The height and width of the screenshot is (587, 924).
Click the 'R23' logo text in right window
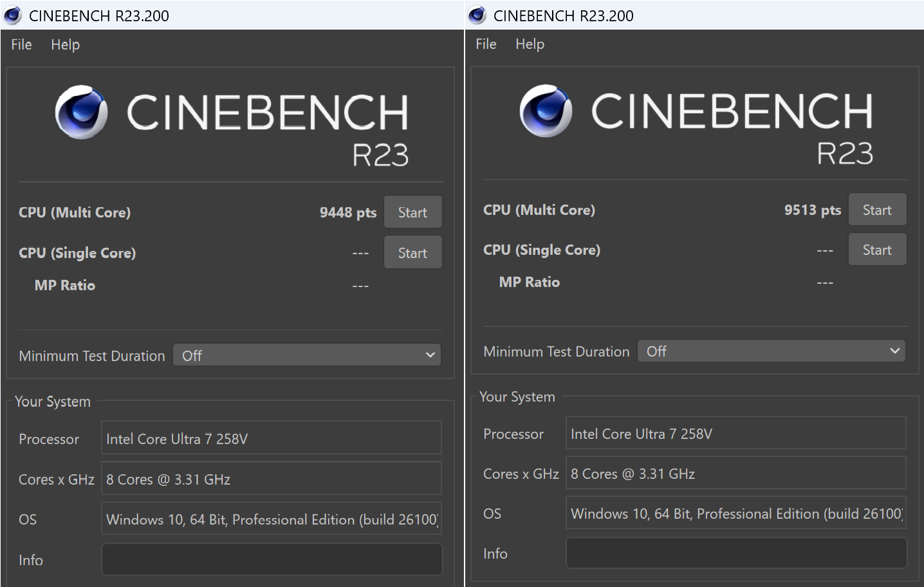[x=845, y=153]
